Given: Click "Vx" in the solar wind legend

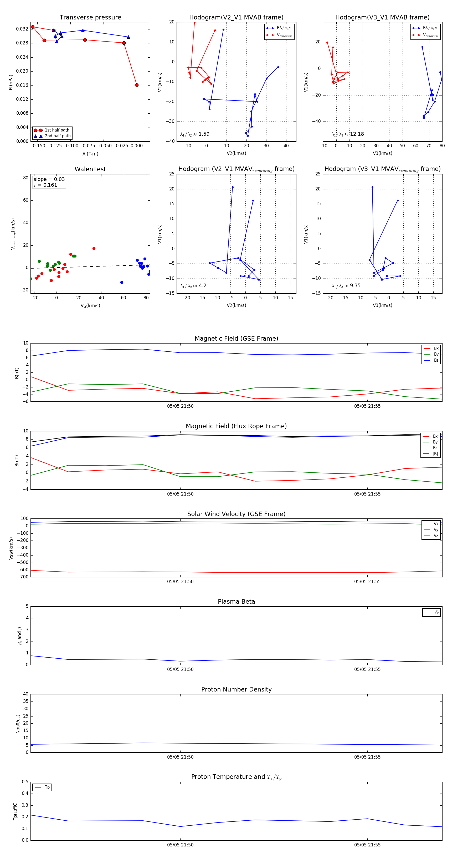Looking at the screenshot, I should (436, 524).
